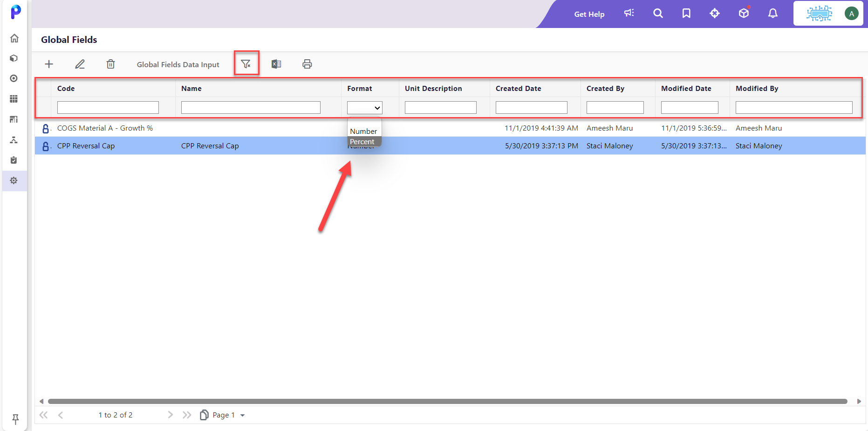Click CPP Reversal Cap name cell
Screen dimensions: 868x431
pyautogui.click(x=210, y=146)
